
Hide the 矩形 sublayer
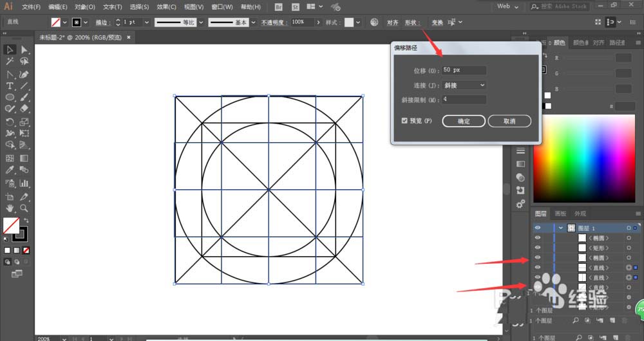click(x=538, y=248)
